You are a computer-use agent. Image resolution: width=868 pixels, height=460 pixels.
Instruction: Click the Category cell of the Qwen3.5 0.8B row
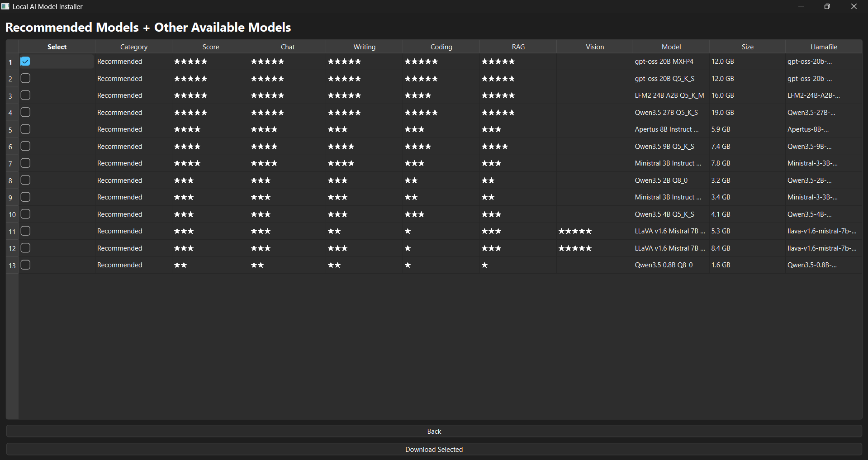[x=134, y=265]
